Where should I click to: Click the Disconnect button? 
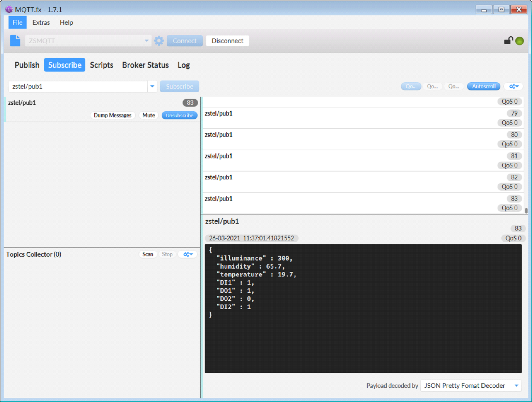pos(227,41)
